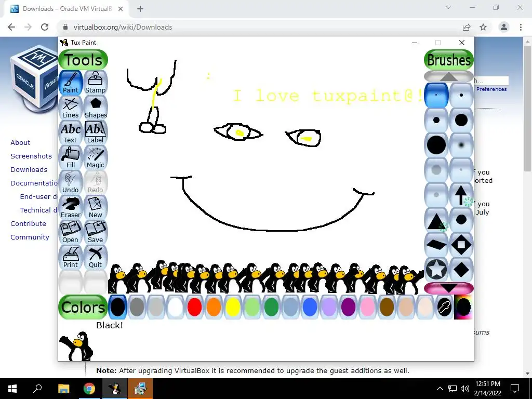Select the solid black diamond brush
The width and height of the screenshot is (532, 399).
click(x=461, y=270)
